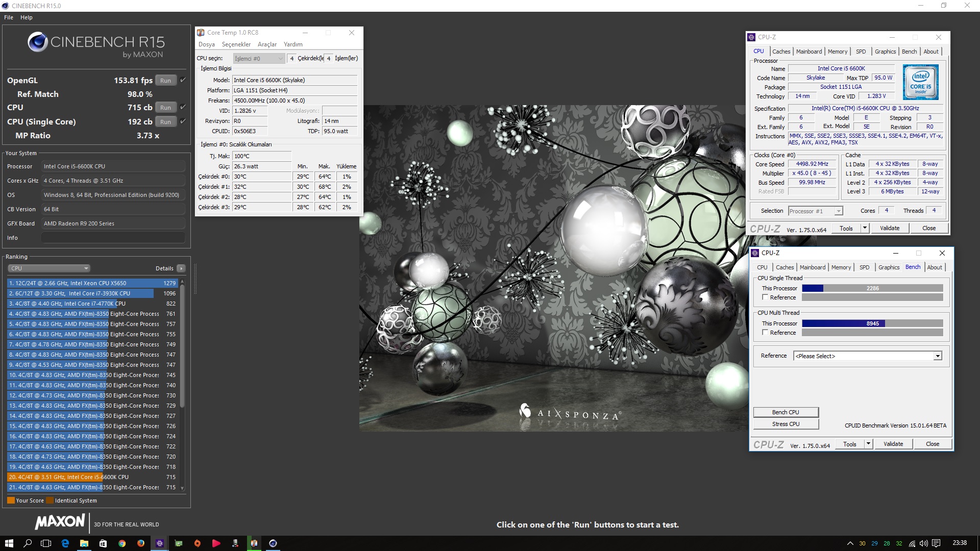
Task: Open CPU ranking type dropdown in Cinebench
Action: pyautogui.click(x=49, y=268)
